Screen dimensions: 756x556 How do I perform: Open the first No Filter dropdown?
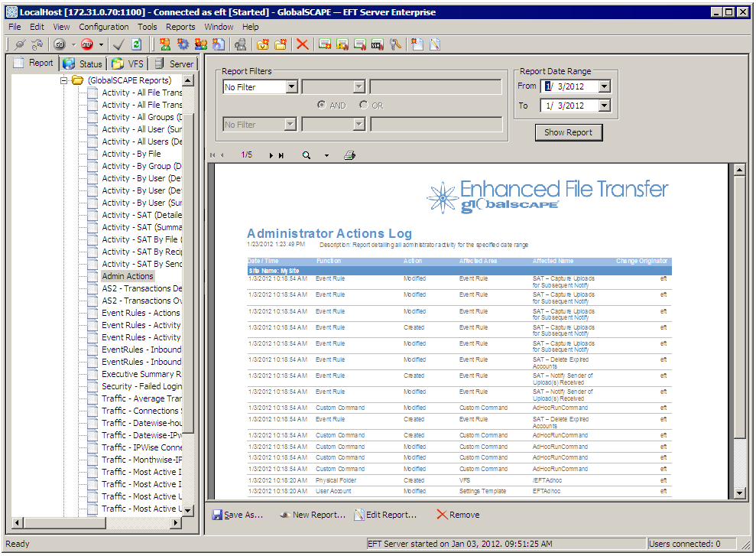[292, 86]
